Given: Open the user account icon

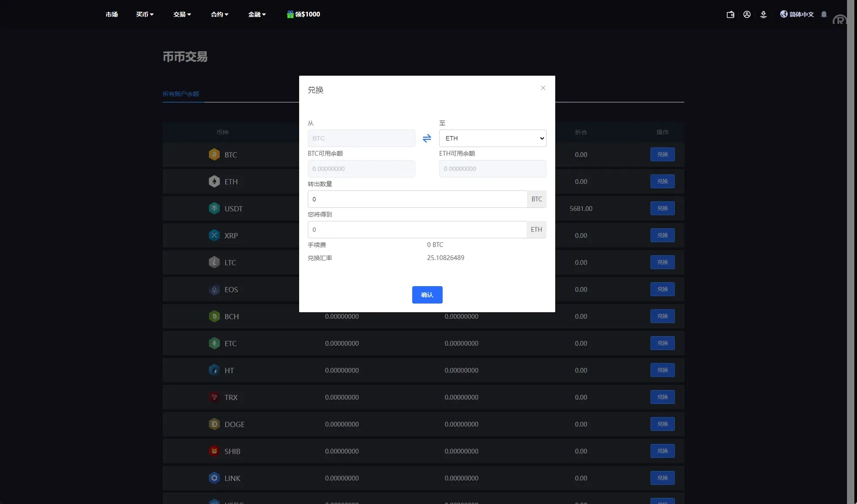Looking at the screenshot, I should pyautogui.click(x=747, y=14).
